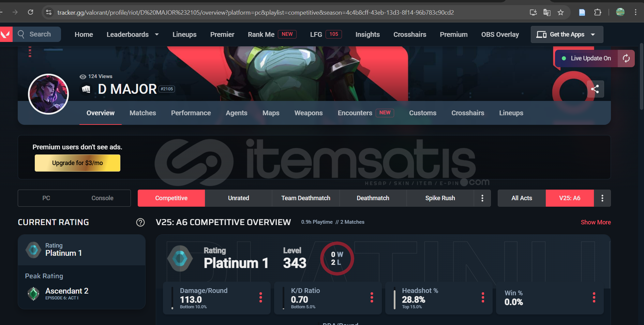Click the translate page icon in the address bar
Screen dimensions: 644x325
coord(547,13)
